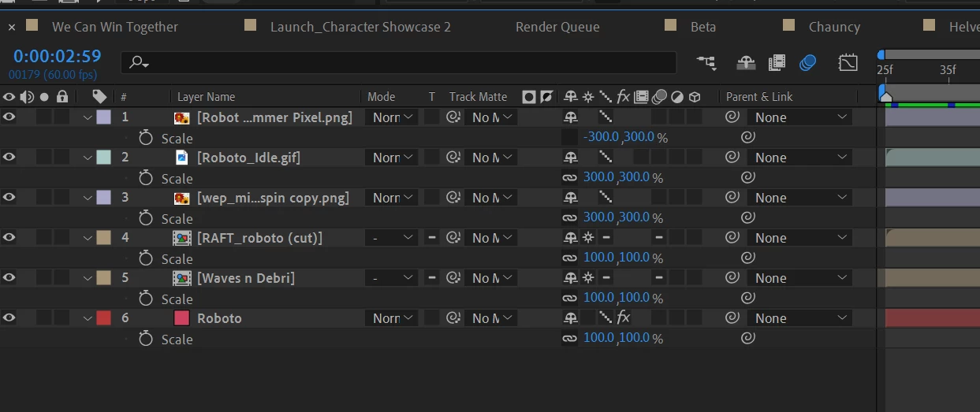This screenshot has height=412, width=980.
Task: Open Parent dropdown for wep_mi spin copy.png
Action: (799, 198)
